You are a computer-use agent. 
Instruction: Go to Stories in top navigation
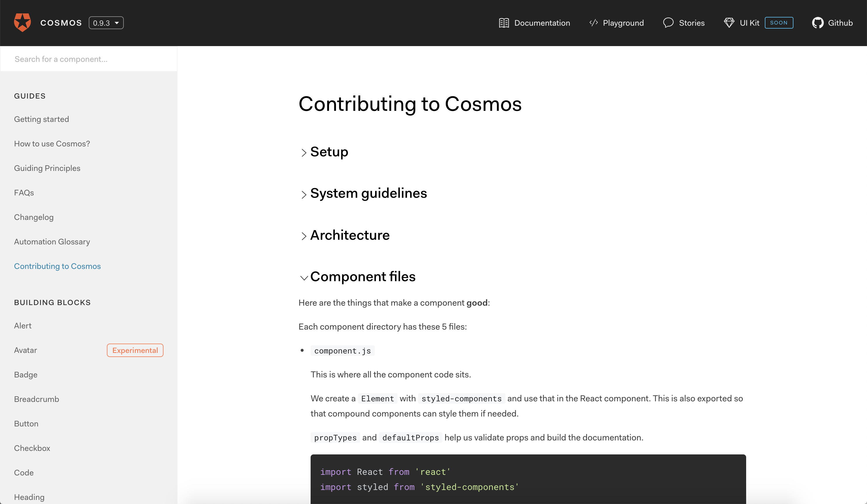pyautogui.click(x=692, y=23)
